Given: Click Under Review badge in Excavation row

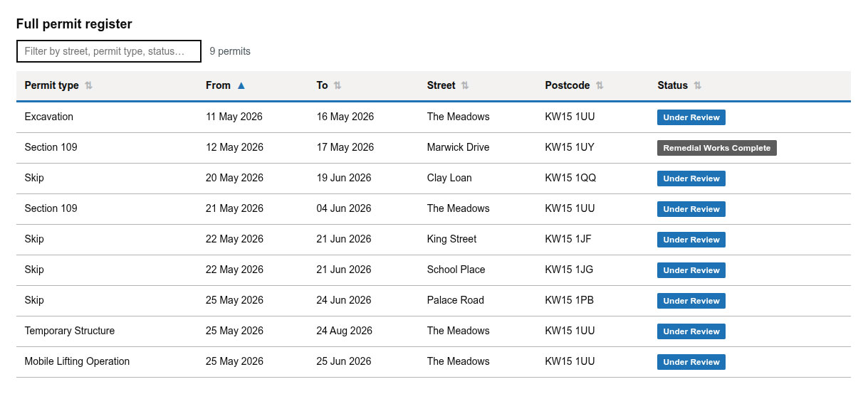Looking at the screenshot, I should 691,117.
